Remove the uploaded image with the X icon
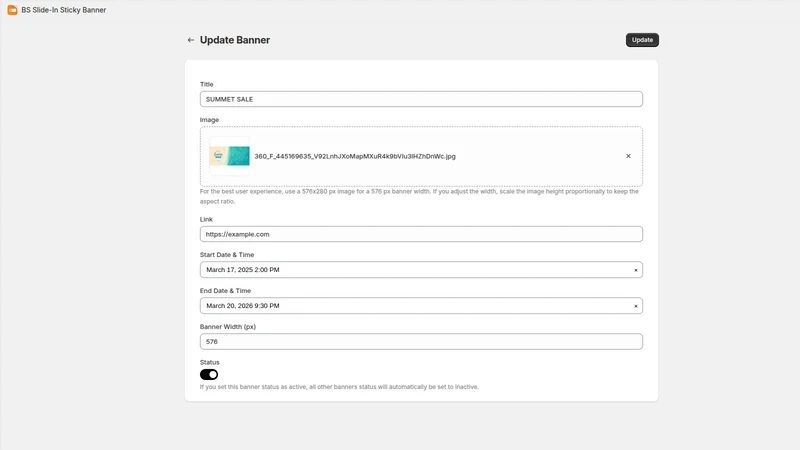 click(628, 156)
